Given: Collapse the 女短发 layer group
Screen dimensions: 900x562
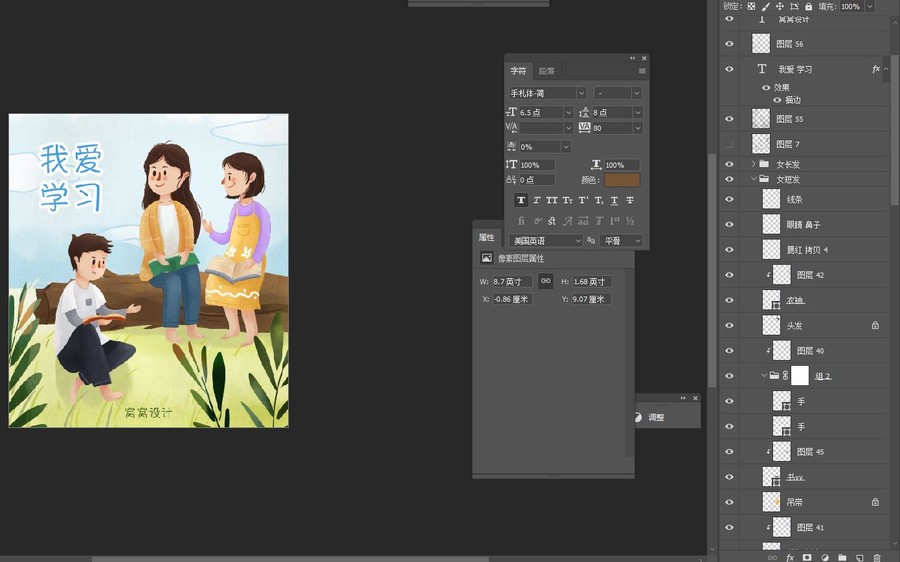Looking at the screenshot, I should pos(754,179).
